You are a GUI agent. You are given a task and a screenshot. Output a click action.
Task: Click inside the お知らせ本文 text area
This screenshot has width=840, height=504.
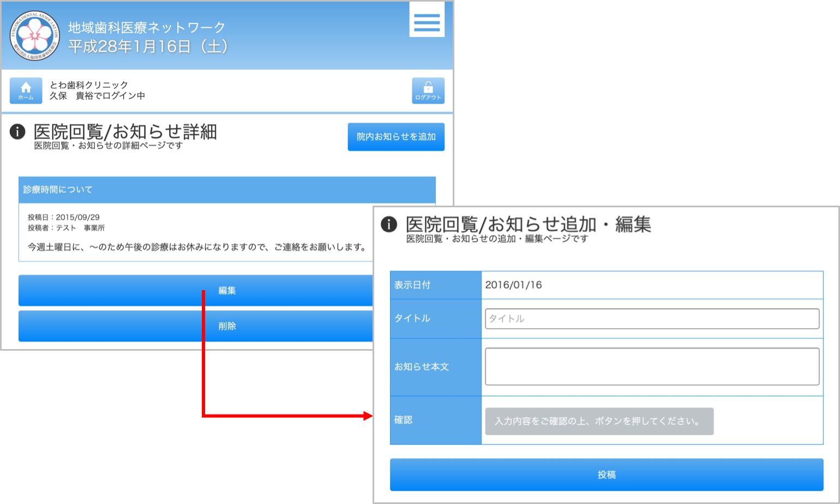(652, 367)
